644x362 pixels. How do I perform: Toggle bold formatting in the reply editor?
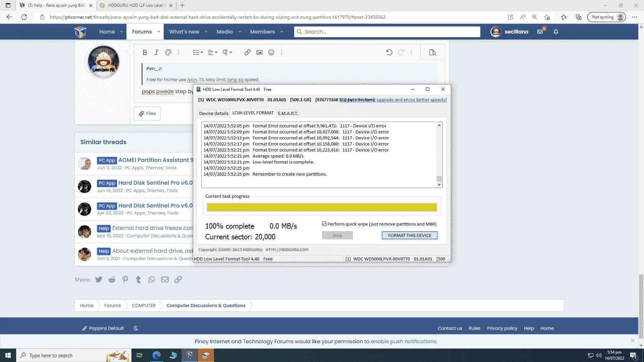click(x=145, y=52)
